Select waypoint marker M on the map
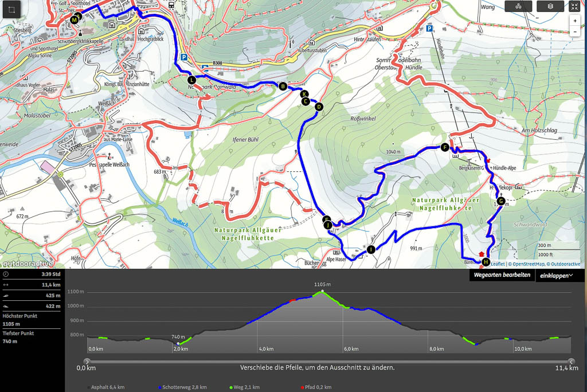Screen dimensions: 587x392 click(x=74, y=19)
